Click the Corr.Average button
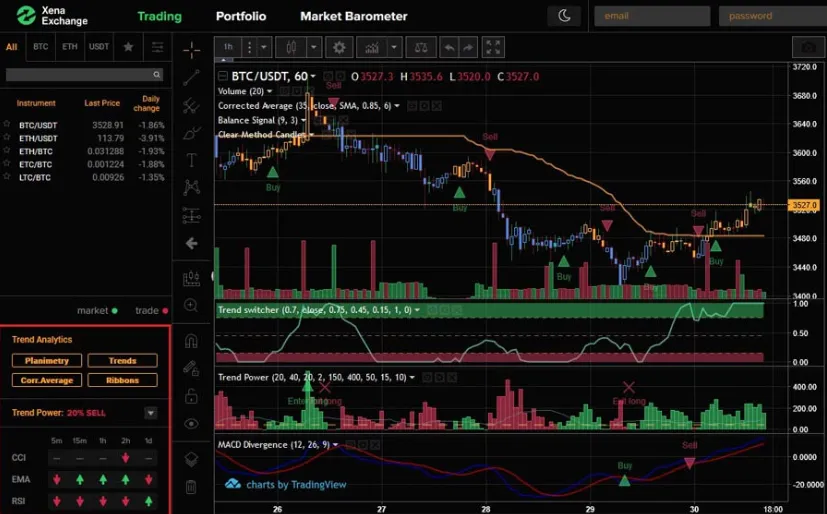Viewport: 827px width, 514px height. (47, 380)
